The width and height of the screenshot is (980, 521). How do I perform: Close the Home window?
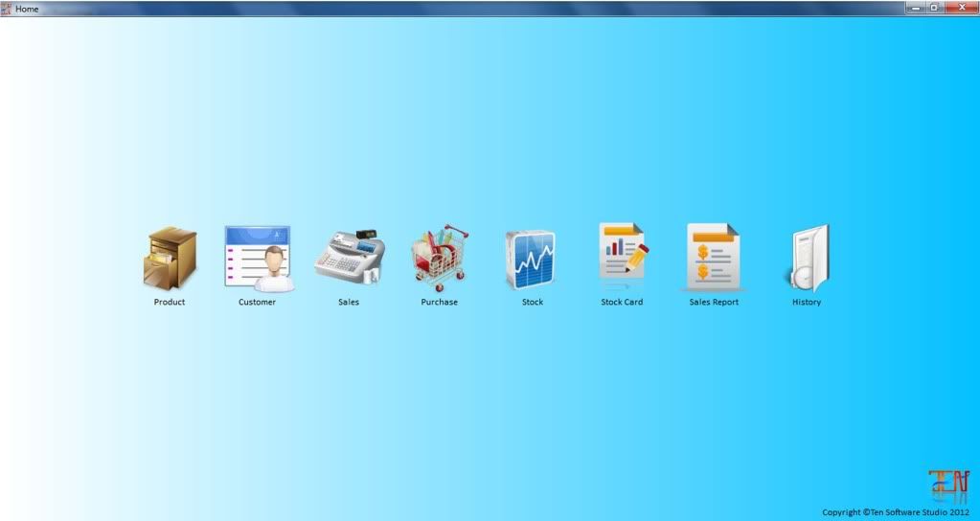click(x=961, y=8)
